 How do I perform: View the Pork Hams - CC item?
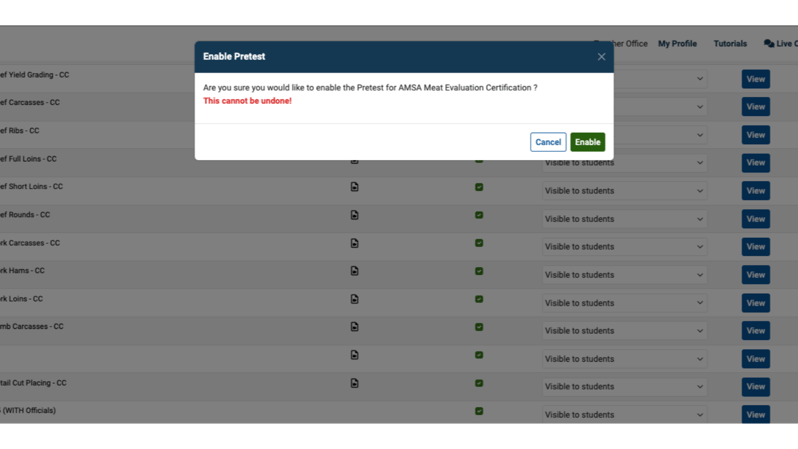click(755, 275)
